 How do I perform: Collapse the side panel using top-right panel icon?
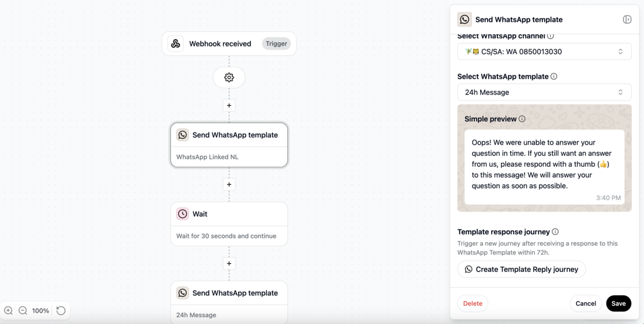(x=627, y=20)
